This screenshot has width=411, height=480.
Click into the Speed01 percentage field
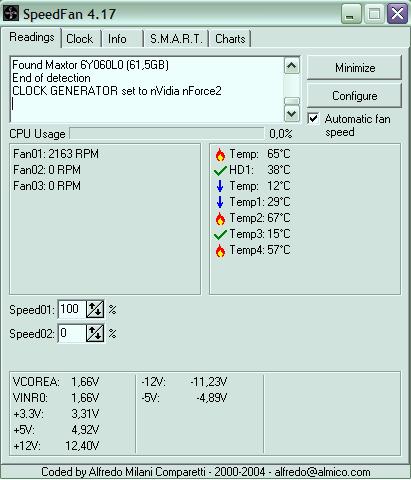pyautogui.click(x=72, y=309)
